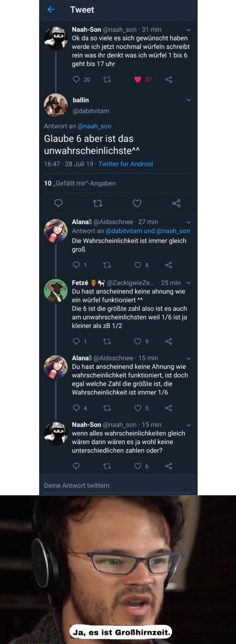This screenshot has height=644, width=236.
Task: Like ballin's main tweet
Action: point(137,203)
